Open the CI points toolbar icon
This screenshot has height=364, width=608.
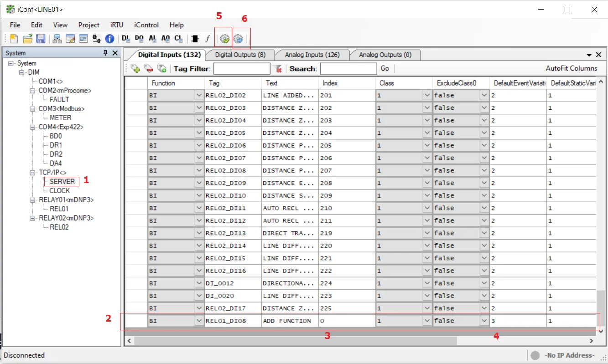tap(179, 39)
